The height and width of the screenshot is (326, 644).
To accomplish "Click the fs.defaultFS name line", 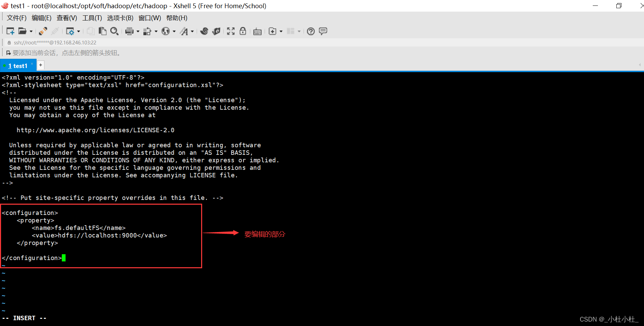I will (79, 228).
